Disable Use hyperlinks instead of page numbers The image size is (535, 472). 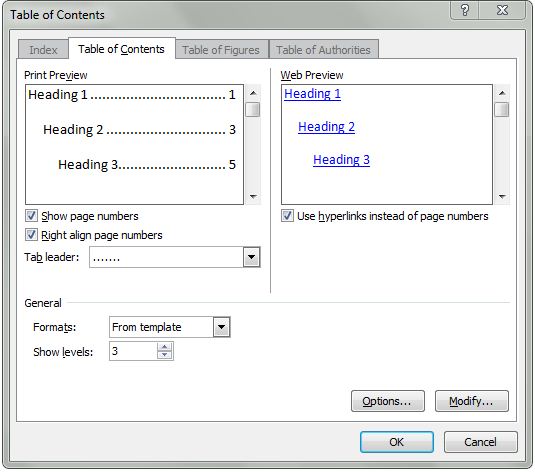pyautogui.click(x=287, y=216)
